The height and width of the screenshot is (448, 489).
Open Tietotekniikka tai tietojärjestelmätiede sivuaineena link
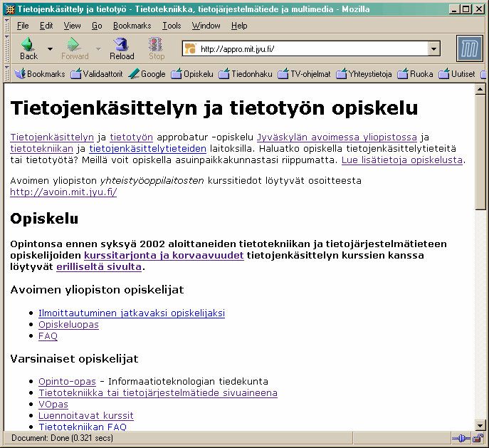click(158, 393)
